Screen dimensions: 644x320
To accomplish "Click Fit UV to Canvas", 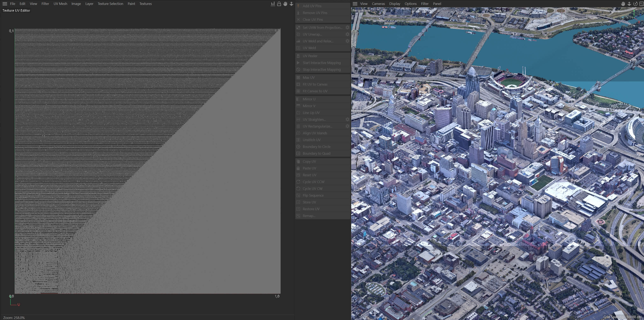I will (x=322, y=85).
